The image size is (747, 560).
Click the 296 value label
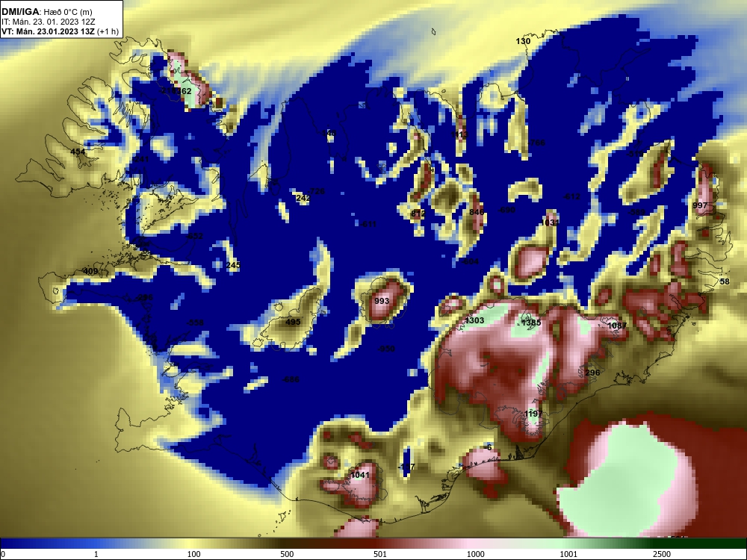click(x=592, y=373)
